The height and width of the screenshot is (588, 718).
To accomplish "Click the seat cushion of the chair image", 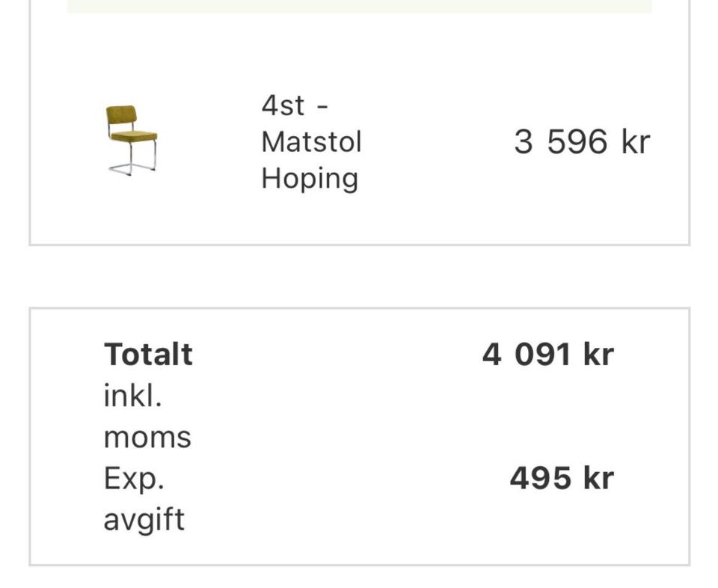I will (136, 136).
